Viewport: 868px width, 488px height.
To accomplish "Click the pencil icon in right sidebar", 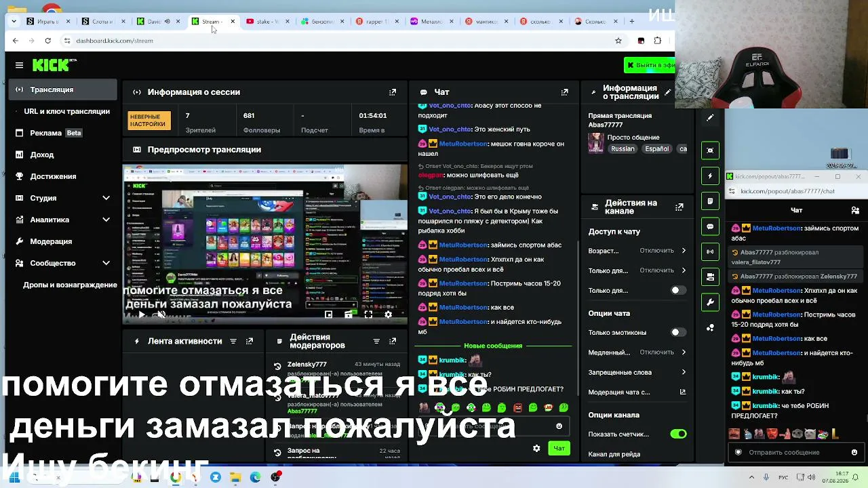I will [x=710, y=118].
